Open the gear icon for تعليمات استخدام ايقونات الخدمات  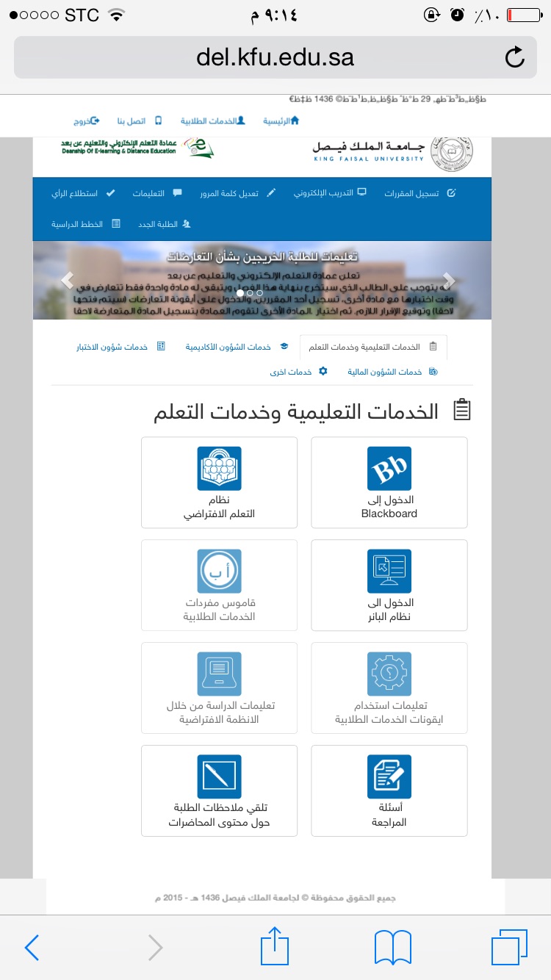(x=389, y=674)
